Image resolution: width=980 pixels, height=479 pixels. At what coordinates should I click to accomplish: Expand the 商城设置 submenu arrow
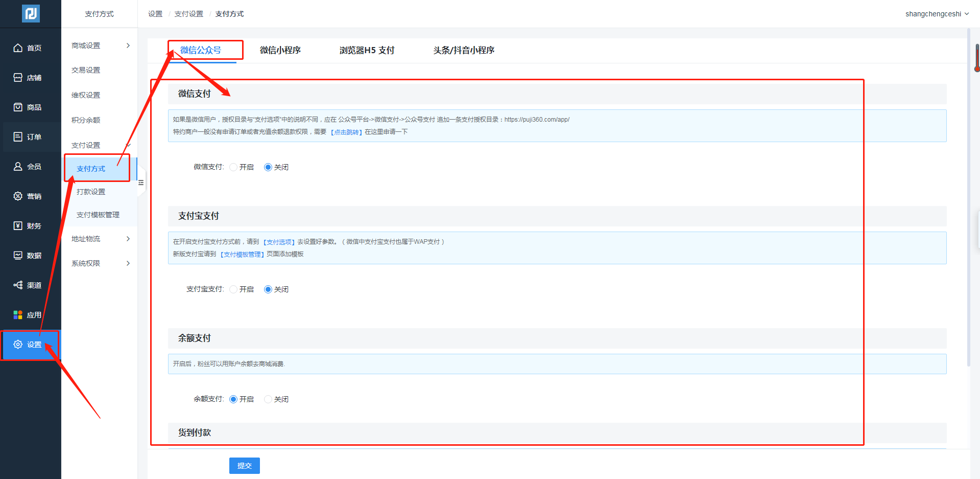(128, 45)
